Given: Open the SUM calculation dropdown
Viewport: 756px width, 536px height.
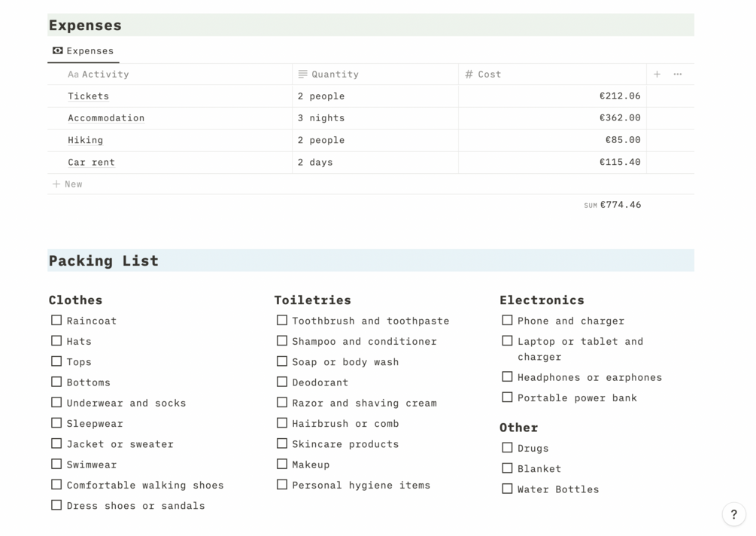Looking at the screenshot, I should tap(612, 205).
